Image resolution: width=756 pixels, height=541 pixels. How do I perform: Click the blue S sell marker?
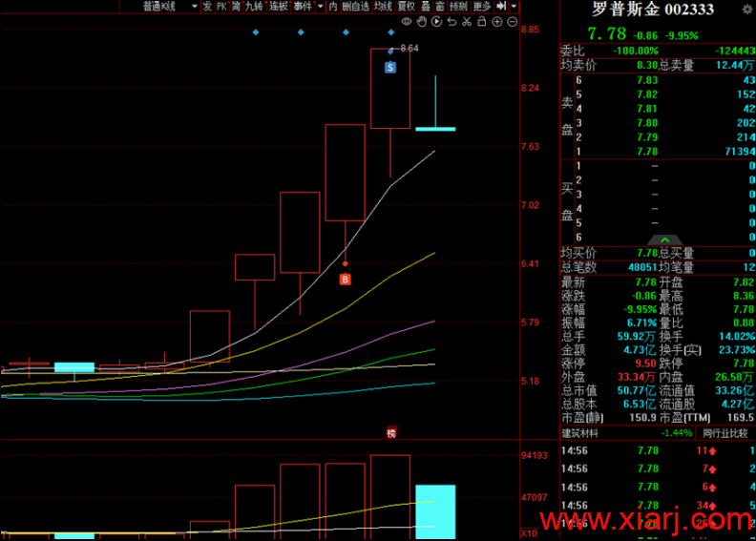pyautogui.click(x=390, y=68)
